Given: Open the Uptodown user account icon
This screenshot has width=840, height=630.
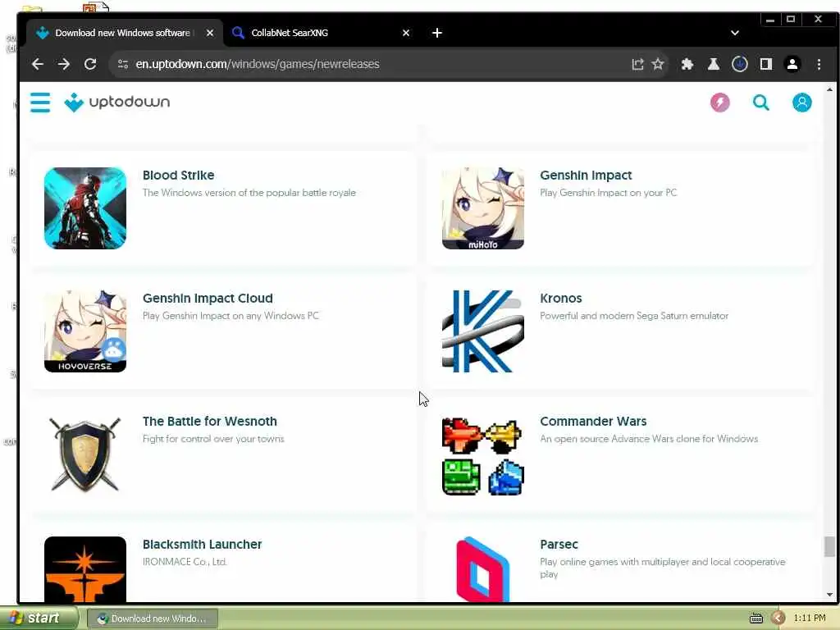Looking at the screenshot, I should coord(801,103).
